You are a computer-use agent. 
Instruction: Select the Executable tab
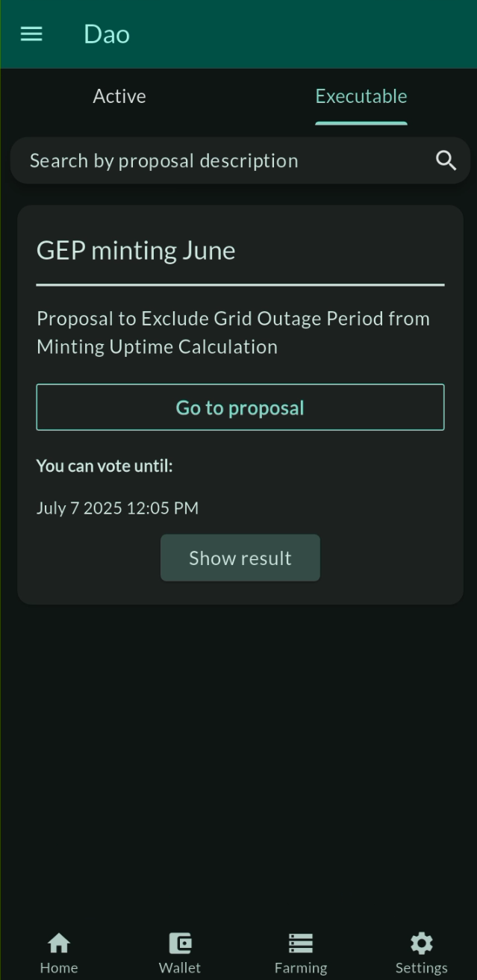361,96
